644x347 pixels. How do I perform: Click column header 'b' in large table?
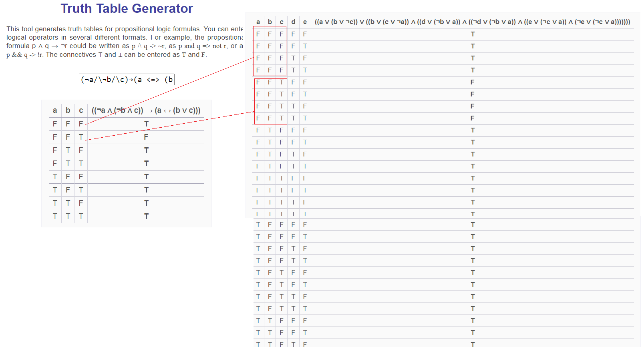[x=270, y=22]
